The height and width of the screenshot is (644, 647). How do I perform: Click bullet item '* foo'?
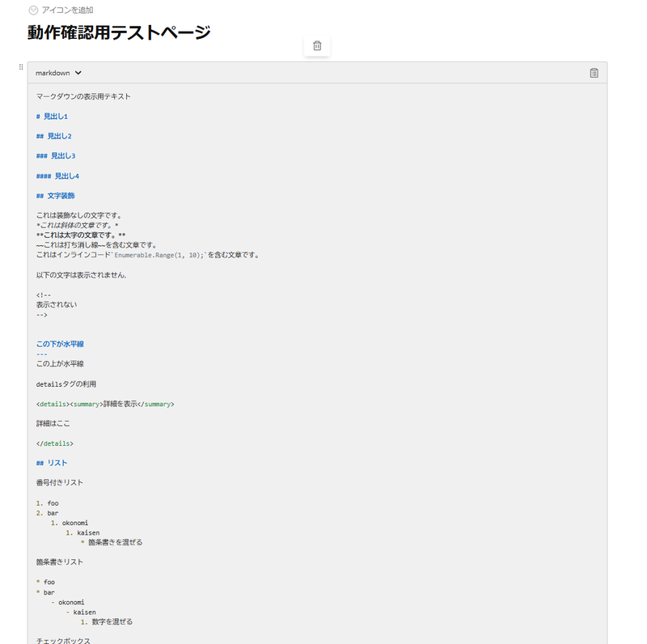[45, 582]
